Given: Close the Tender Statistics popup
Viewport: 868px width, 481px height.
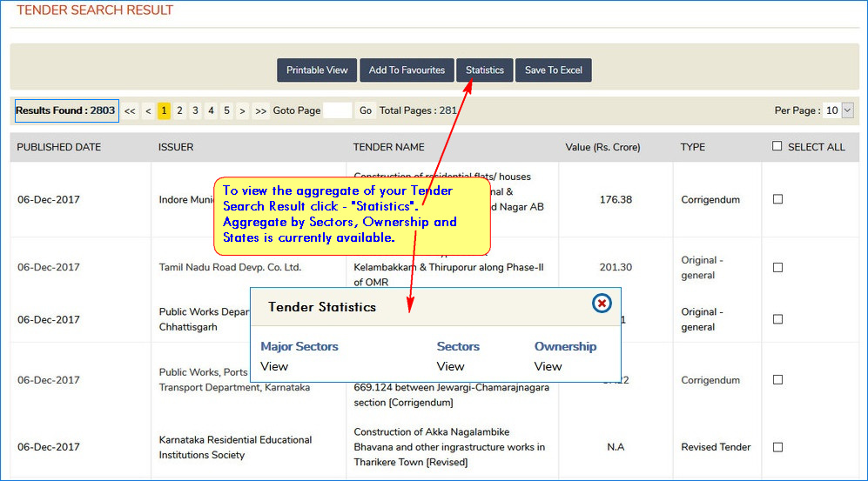Looking at the screenshot, I should (x=602, y=303).
